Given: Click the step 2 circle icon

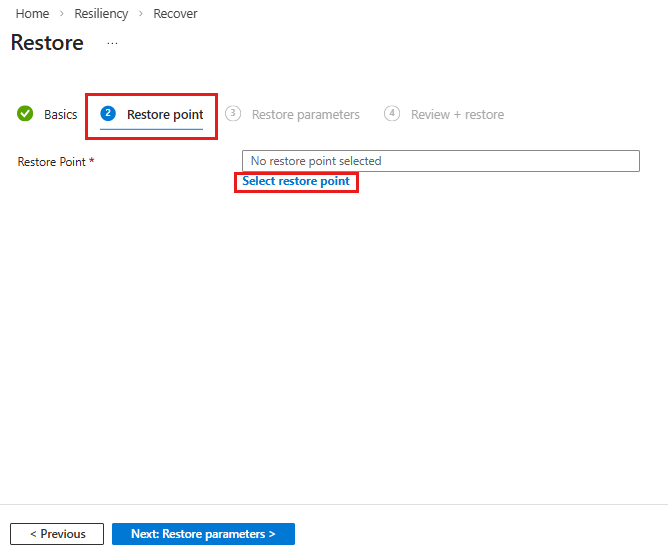Looking at the screenshot, I should 108,113.
